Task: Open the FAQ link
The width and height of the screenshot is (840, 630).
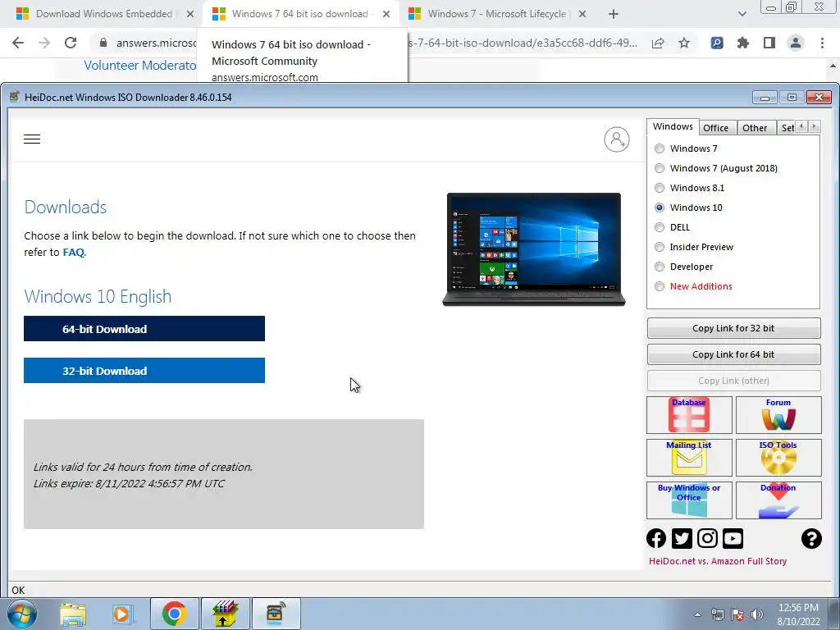Action: [x=73, y=253]
